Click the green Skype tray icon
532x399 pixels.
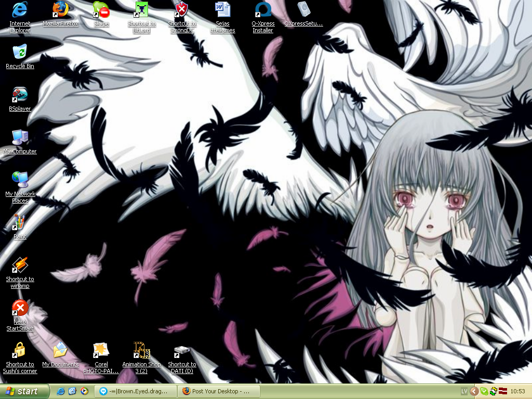click(x=484, y=391)
